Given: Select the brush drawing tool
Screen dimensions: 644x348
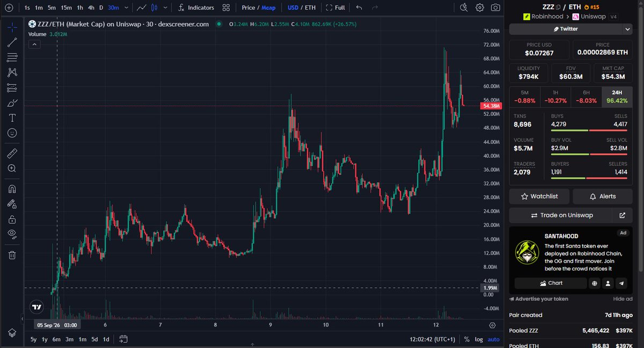Looking at the screenshot, I should coord(12,103).
